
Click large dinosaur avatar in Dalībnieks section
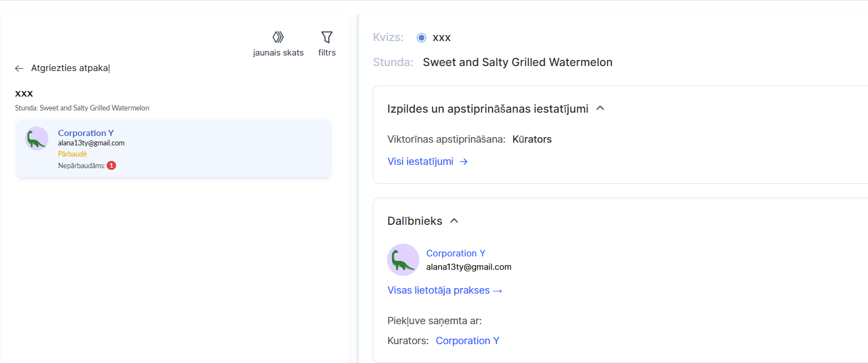(403, 260)
